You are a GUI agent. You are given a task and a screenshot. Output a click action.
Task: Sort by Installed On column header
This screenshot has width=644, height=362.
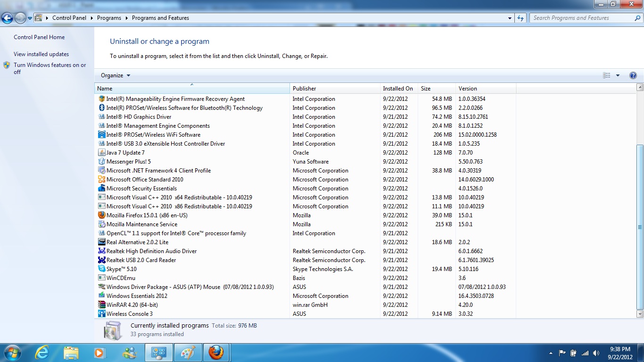399,89
